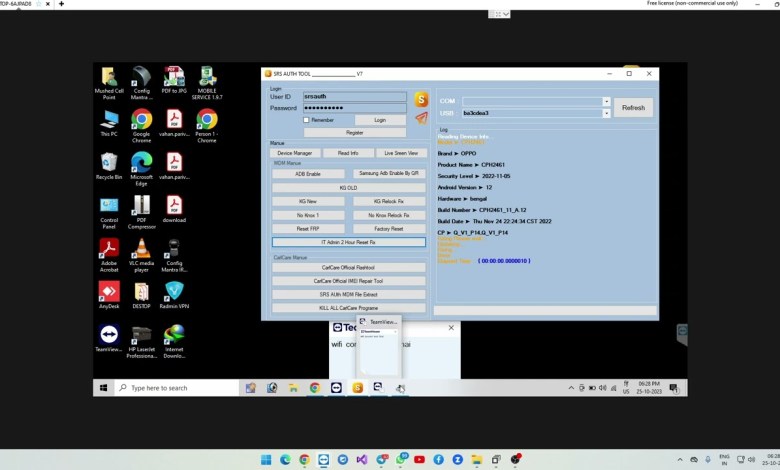Expand the USB device dropdown

[606, 113]
